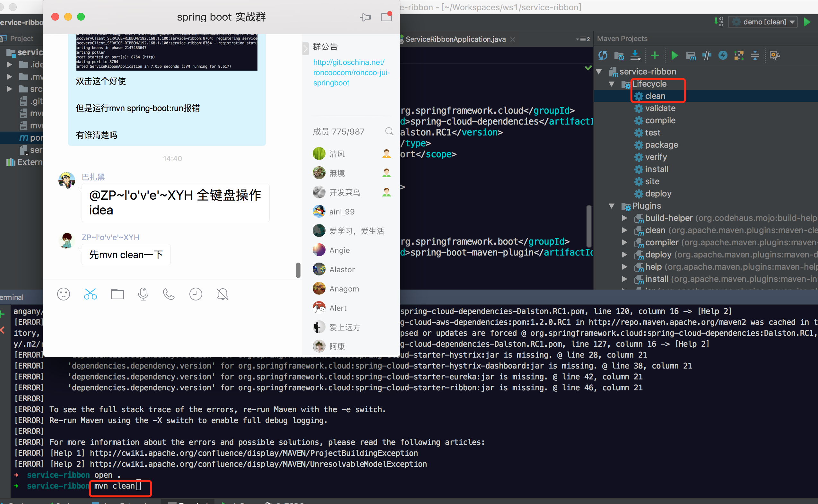Select the Terminal panel header

12,297
